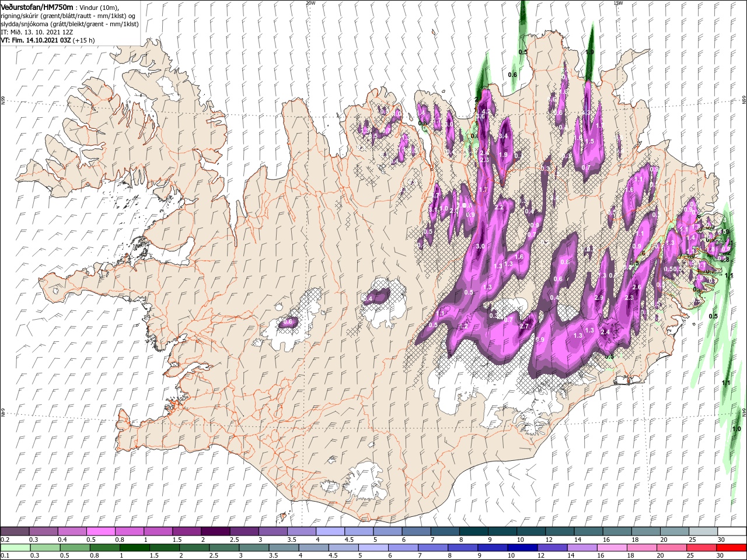The height and width of the screenshot is (560, 747).
Task: Click the 2.5 label in the rain legend row
Action: (x=212, y=556)
